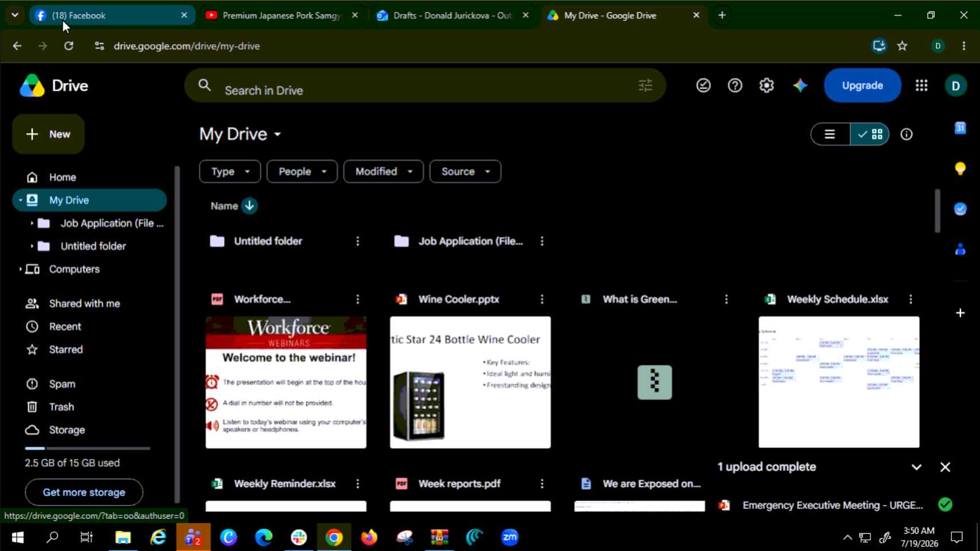Open Weekly Schedule.xlsx thumbnail

tap(839, 382)
